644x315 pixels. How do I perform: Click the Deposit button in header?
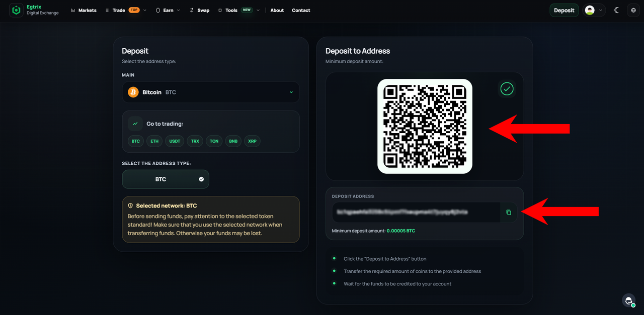point(564,10)
